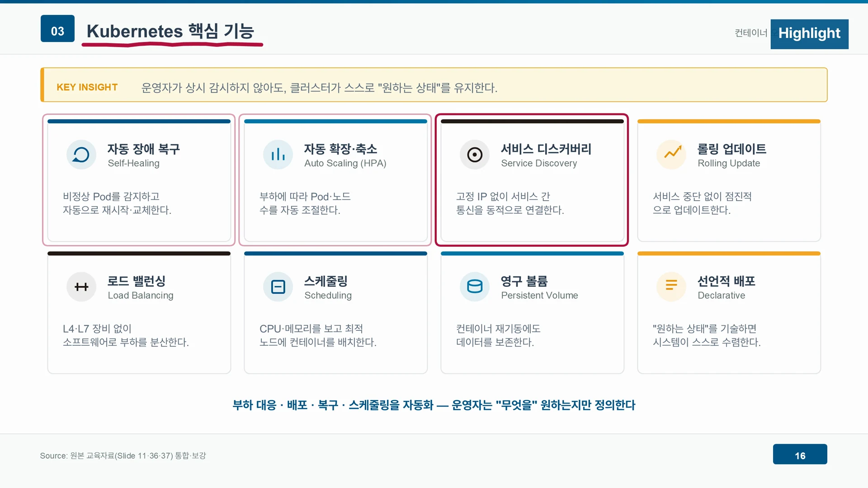The image size is (868, 488).
Task: Click the card heading '스케줄링'
Action: click(x=326, y=281)
